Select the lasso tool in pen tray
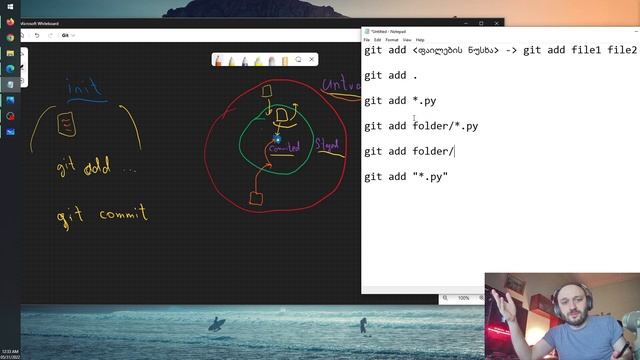640x360 pixels. (x=298, y=60)
